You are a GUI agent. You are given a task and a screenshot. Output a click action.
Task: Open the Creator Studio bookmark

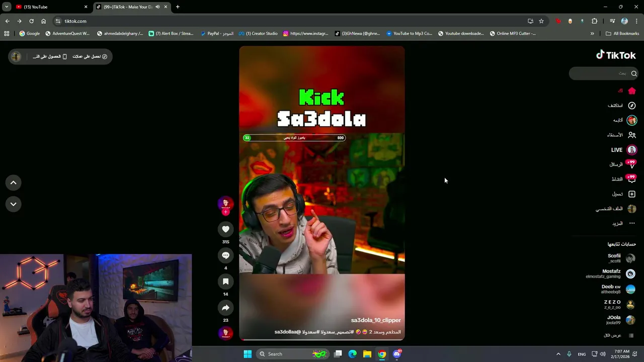coord(258,34)
